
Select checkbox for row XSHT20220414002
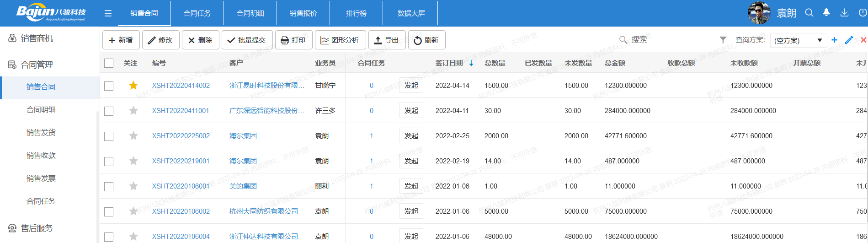(x=109, y=86)
